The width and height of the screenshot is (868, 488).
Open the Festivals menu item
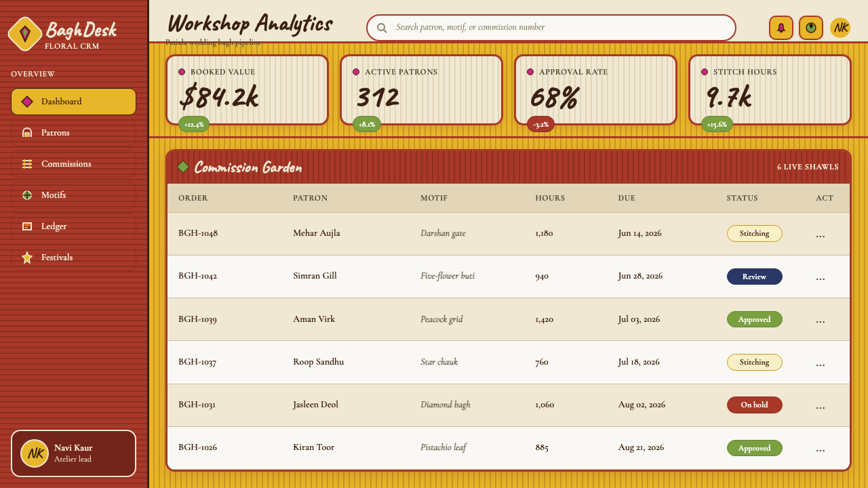[73, 258]
